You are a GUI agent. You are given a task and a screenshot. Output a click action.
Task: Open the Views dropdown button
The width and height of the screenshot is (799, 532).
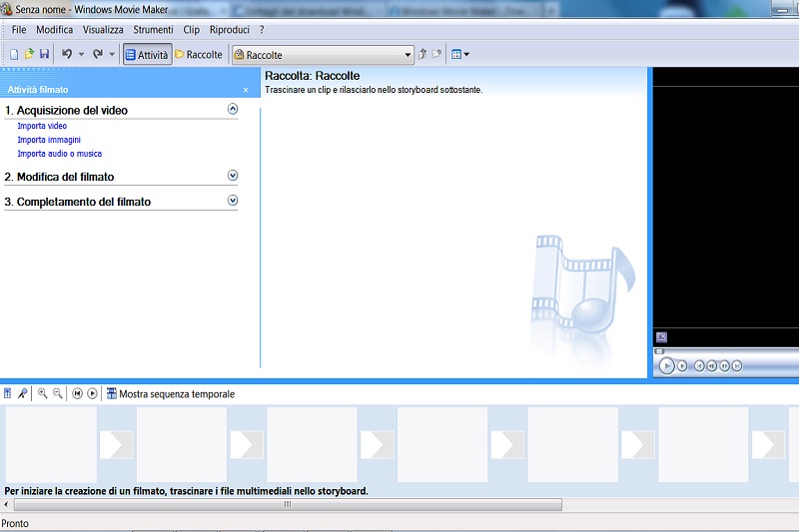click(460, 54)
